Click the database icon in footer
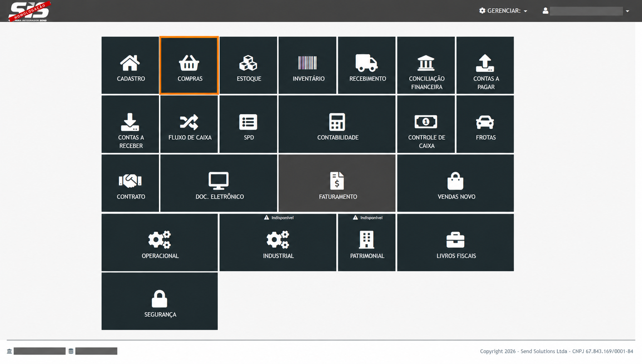 (71, 351)
